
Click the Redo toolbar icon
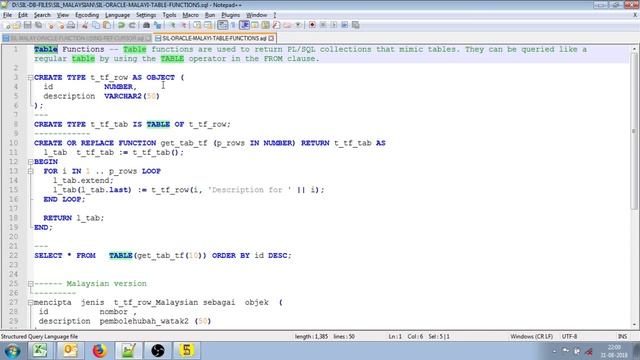[132, 25]
